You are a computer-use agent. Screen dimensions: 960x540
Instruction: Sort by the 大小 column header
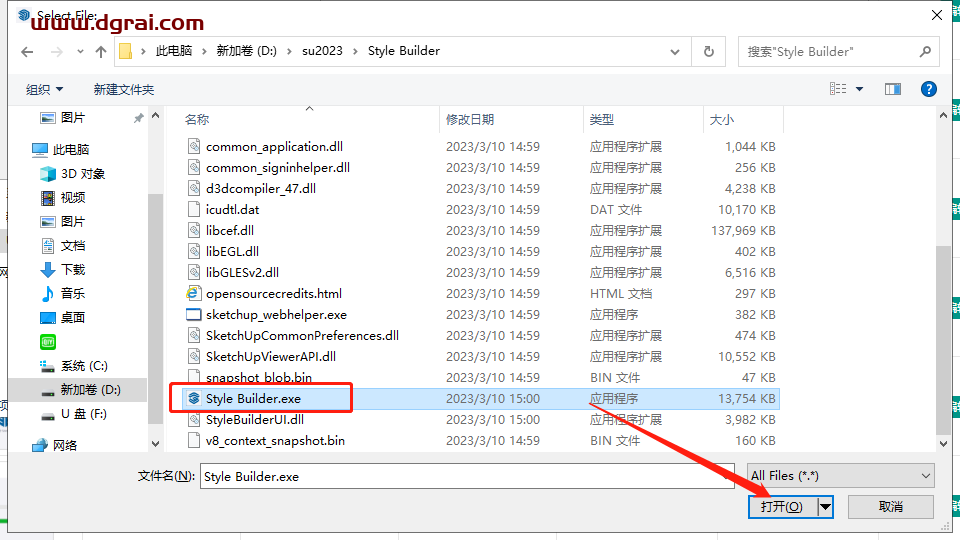[x=721, y=119]
